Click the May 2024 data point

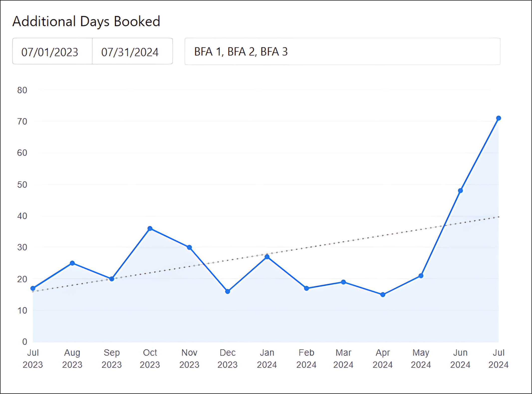click(421, 276)
